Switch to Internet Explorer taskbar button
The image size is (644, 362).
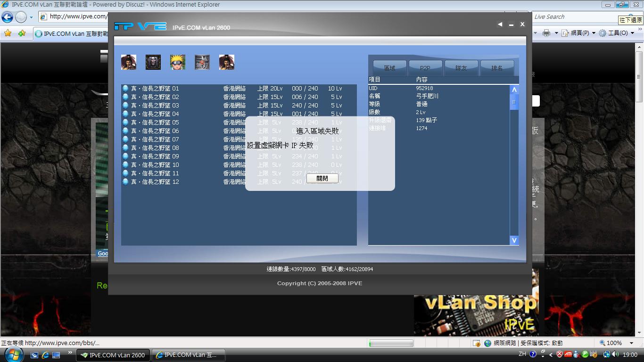point(189,355)
